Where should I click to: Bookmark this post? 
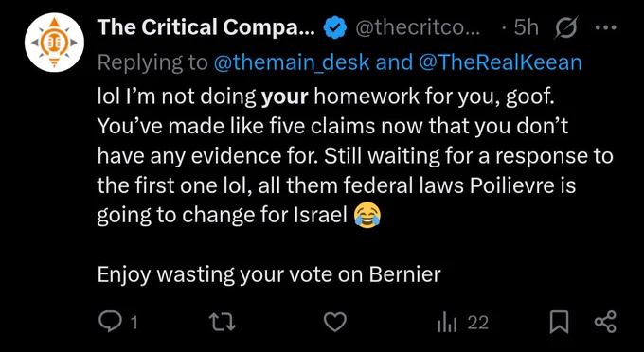[559, 322]
